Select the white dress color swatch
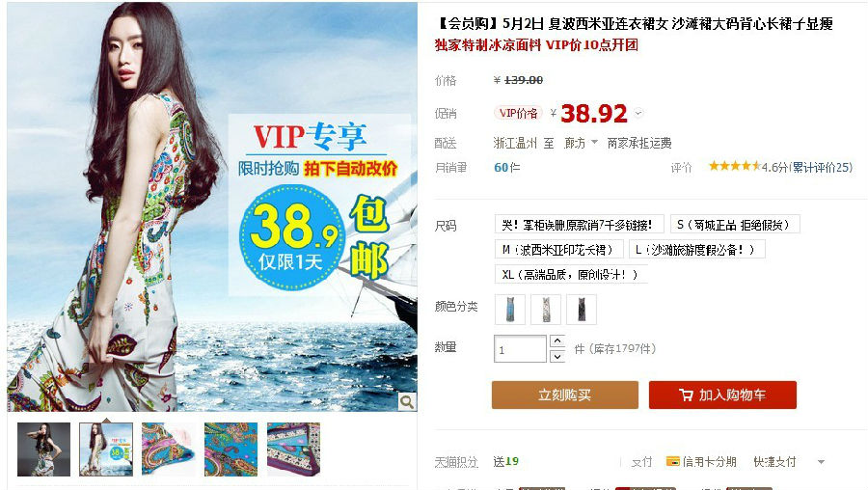The image size is (868, 490). pyautogui.click(x=546, y=309)
